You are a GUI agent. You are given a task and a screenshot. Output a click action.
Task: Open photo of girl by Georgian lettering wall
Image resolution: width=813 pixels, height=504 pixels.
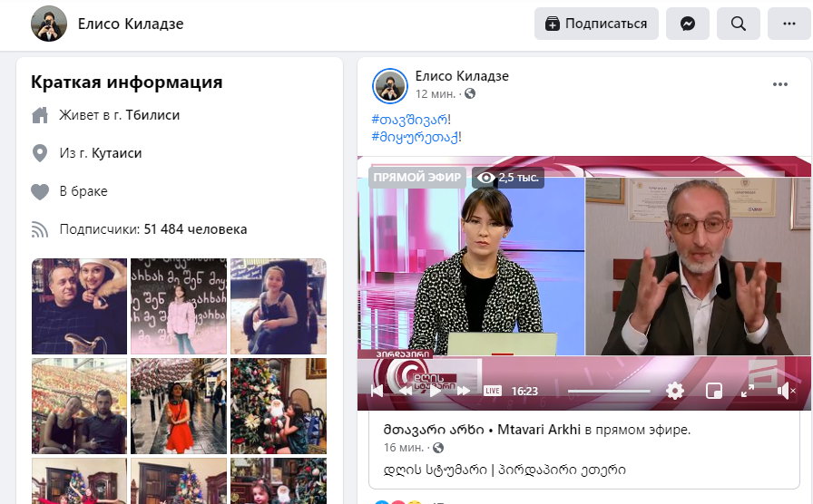point(179,306)
